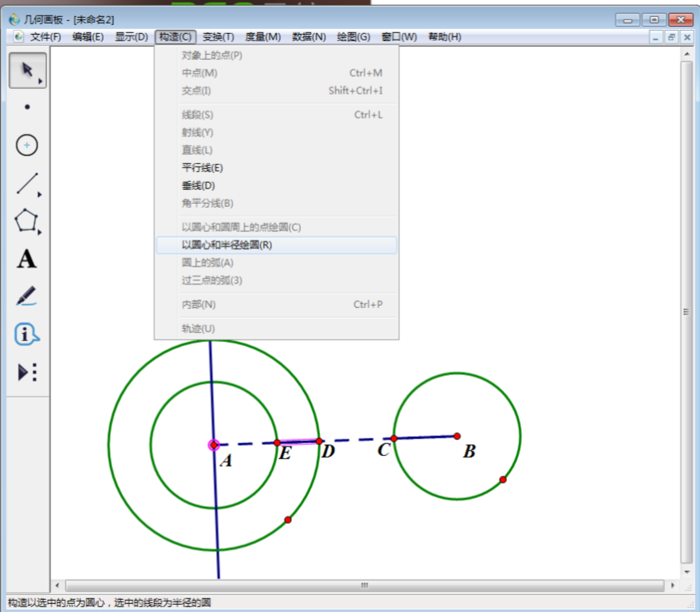Open the 编辑(E) menu
700x612 pixels.
point(88,36)
